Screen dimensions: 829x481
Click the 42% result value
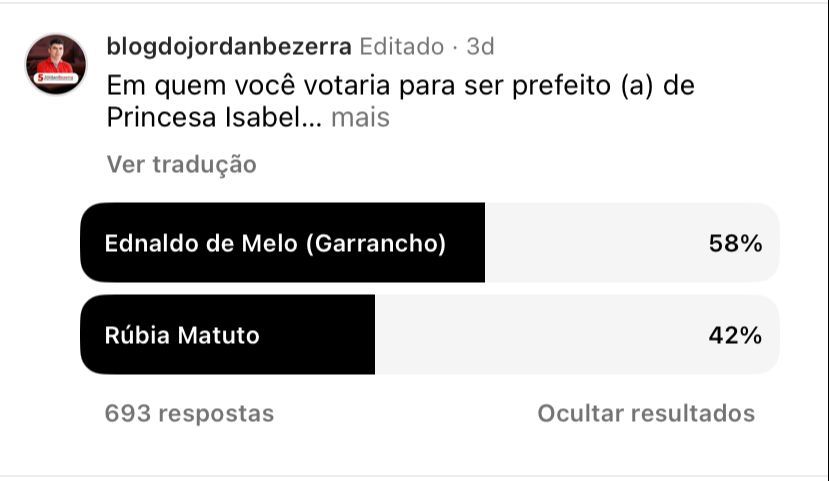[735, 336]
